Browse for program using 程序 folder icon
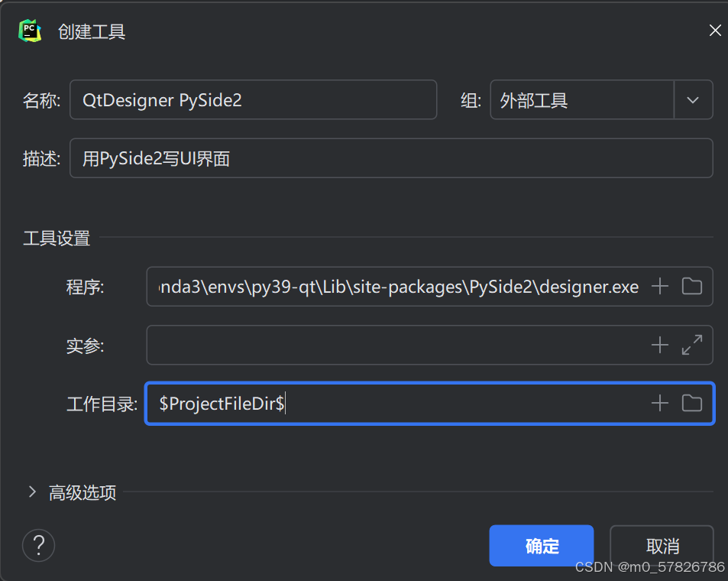 [692, 287]
